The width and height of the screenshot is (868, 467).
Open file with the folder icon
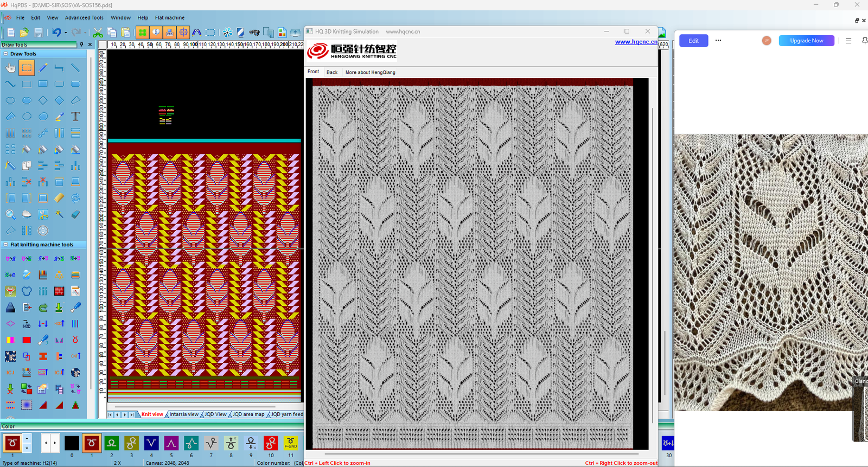click(24, 33)
